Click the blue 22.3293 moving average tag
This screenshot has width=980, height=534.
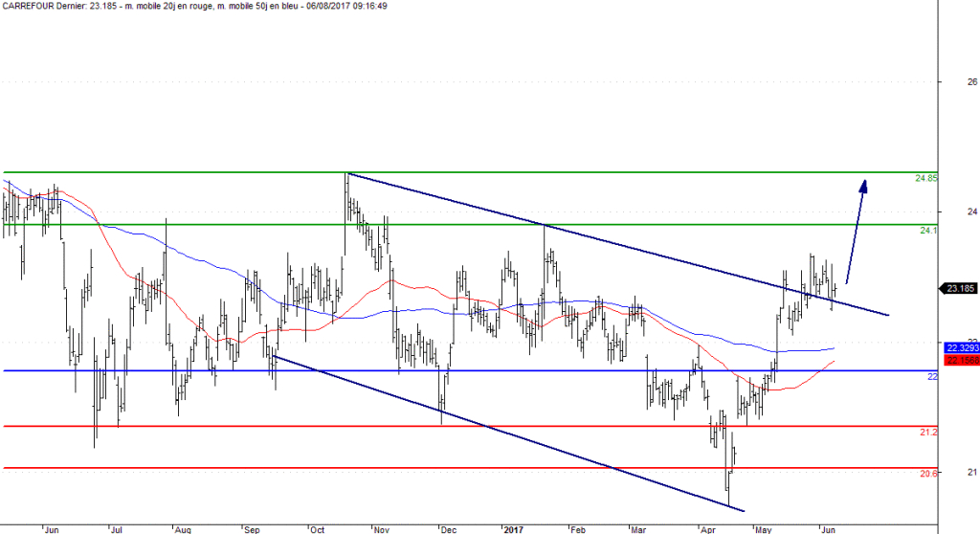coord(962,347)
